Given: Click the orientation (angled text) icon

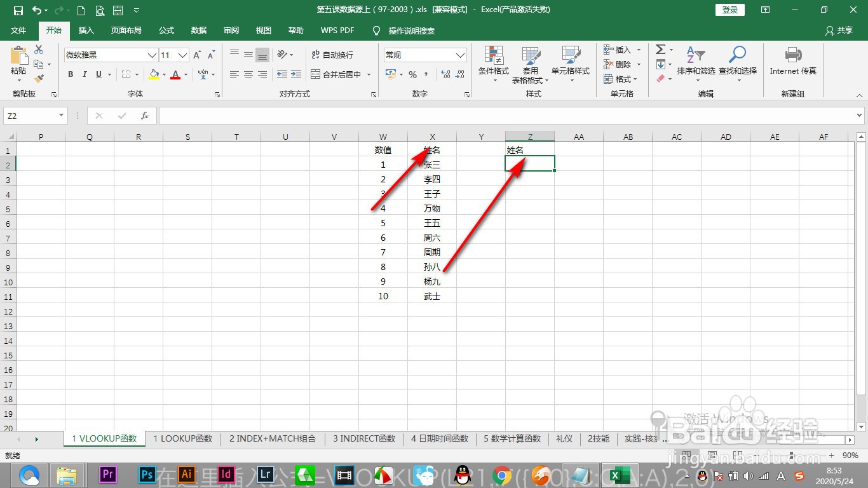Looking at the screenshot, I should click(x=282, y=55).
